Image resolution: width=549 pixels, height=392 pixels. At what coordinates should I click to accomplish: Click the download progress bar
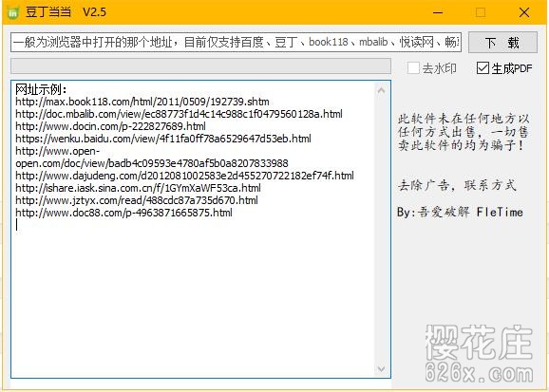tap(200, 65)
